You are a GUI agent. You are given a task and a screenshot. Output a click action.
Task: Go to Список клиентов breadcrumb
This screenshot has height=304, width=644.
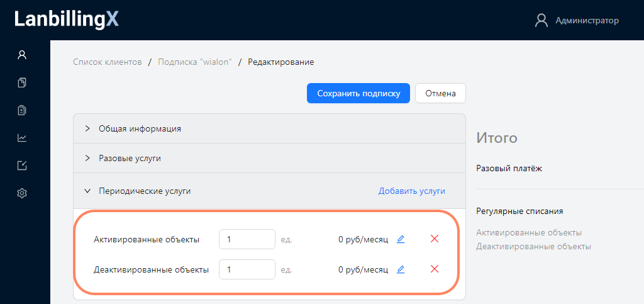[108, 62]
